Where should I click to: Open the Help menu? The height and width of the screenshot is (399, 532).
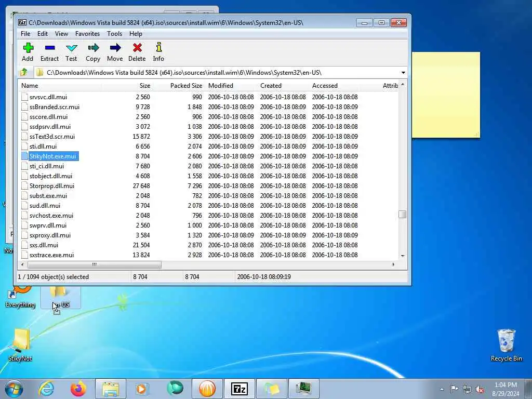136,34
